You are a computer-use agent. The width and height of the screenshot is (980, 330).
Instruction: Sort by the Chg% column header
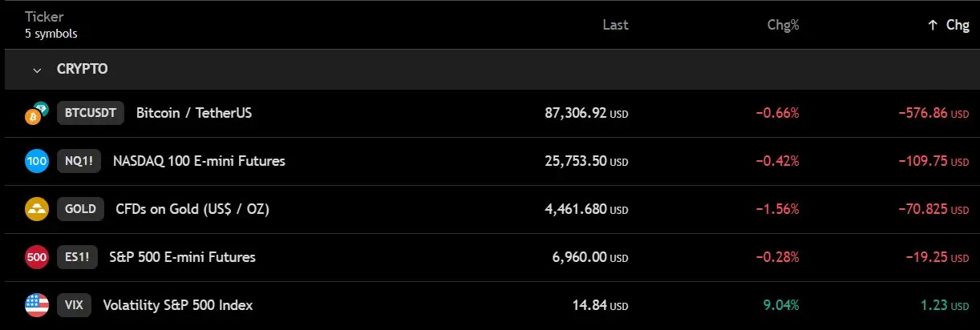pyautogui.click(x=783, y=25)
